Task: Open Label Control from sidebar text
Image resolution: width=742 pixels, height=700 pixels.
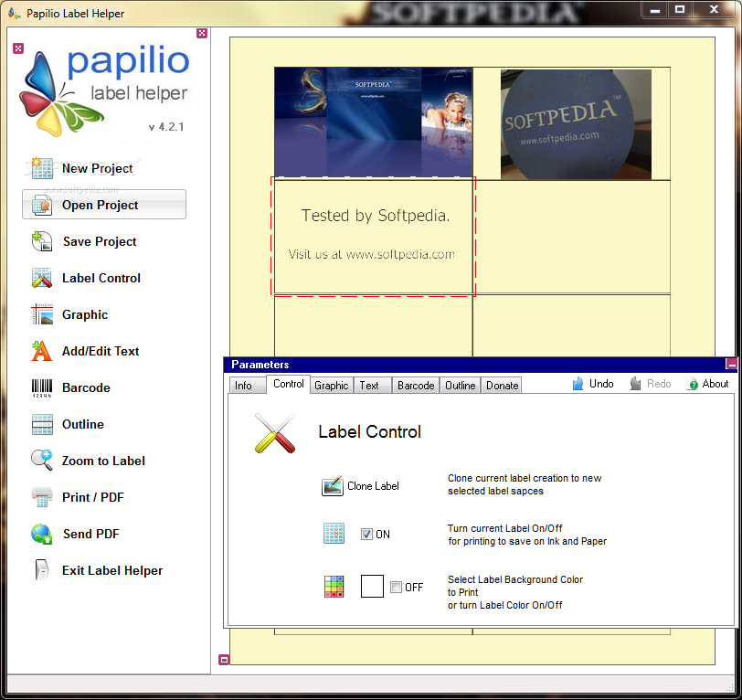Action: coord(101,278)
